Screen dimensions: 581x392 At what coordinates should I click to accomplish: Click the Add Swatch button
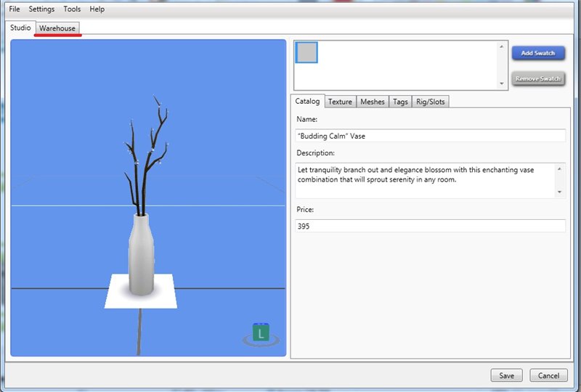tap(538, 54)
